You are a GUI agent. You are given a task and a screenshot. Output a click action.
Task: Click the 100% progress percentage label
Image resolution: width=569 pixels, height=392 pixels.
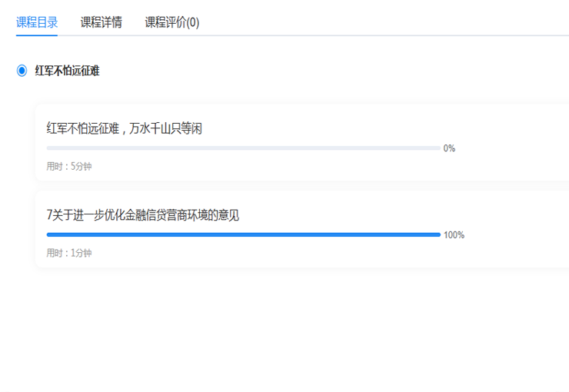tap(454, 235)
